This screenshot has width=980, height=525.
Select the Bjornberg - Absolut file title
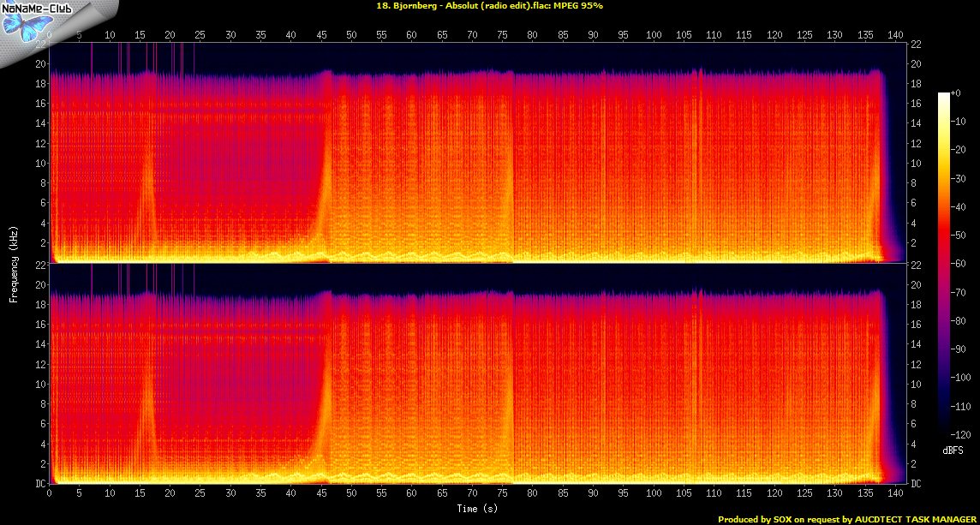(x=489, y=6)
